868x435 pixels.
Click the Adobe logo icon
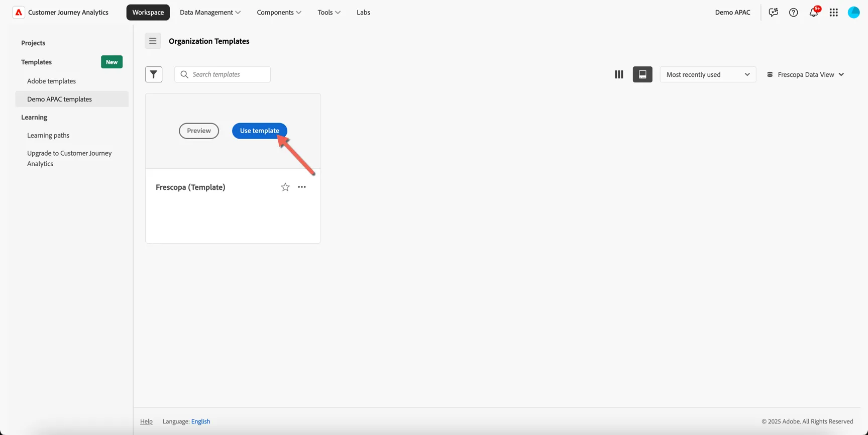click(19, 13)
